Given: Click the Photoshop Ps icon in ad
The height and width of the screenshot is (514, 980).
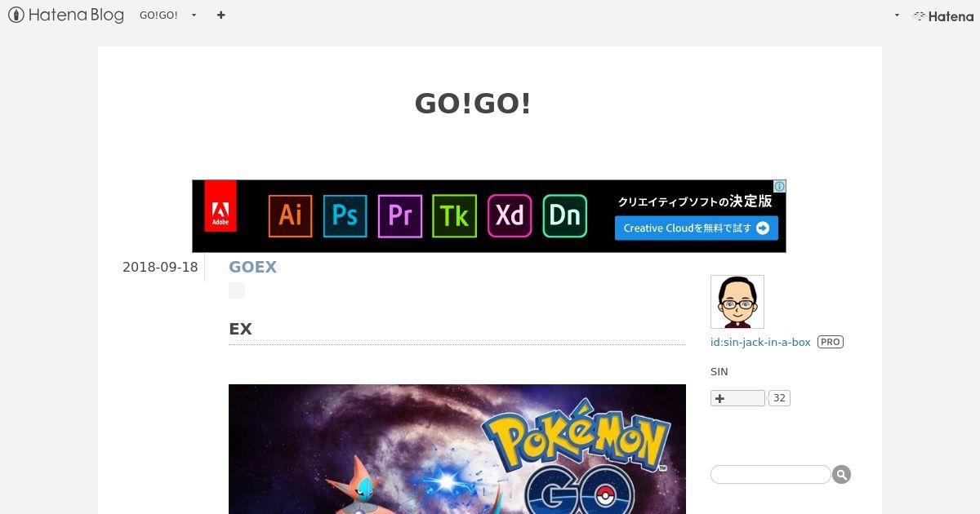Looking at the screenshot, I should click(x=345, y=215).
